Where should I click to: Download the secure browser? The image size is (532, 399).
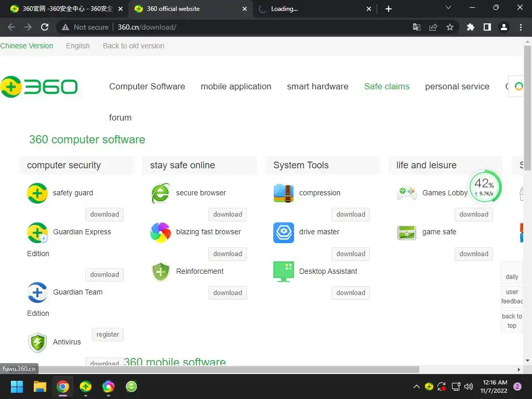228,215
